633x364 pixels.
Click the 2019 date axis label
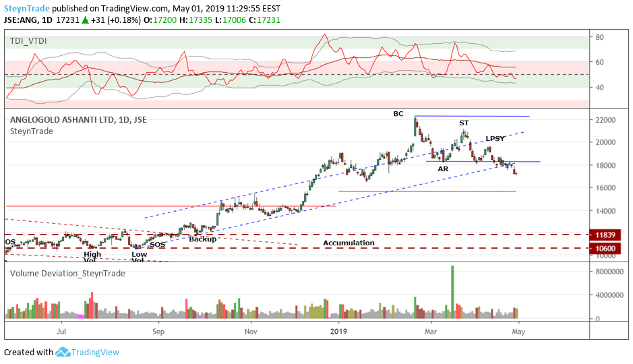[x=338, y=332]
